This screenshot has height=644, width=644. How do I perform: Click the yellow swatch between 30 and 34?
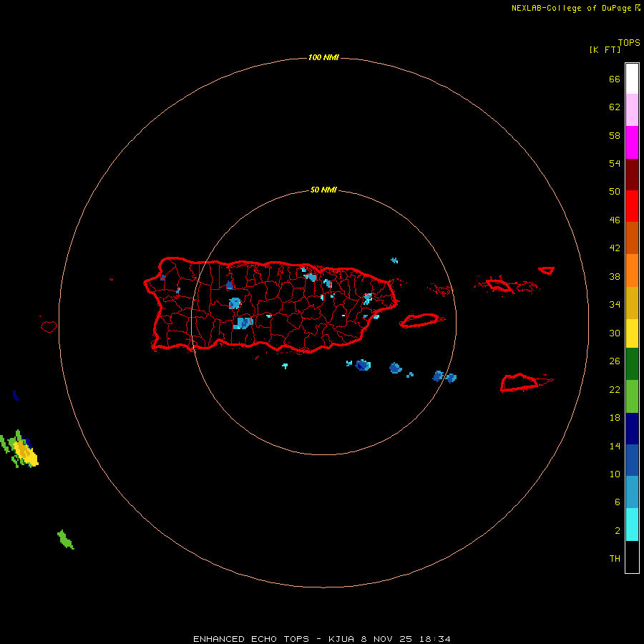coord(632,333)
